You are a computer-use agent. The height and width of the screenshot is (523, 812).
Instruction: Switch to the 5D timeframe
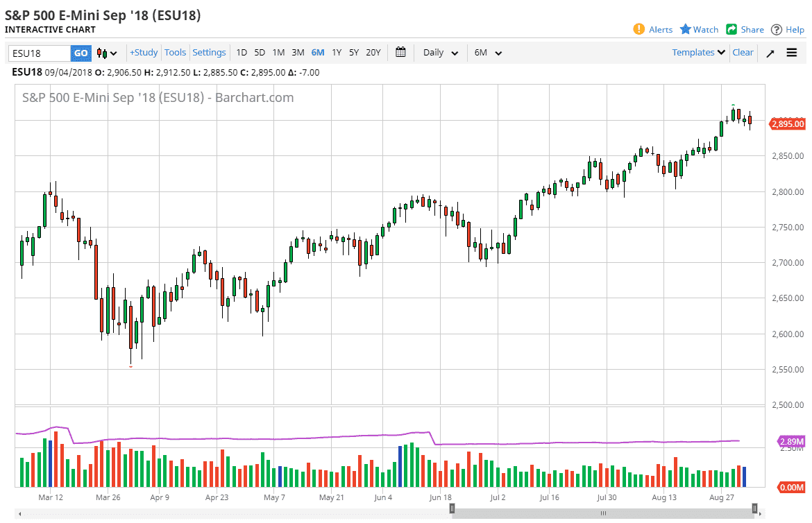click(x=260, y=52)
